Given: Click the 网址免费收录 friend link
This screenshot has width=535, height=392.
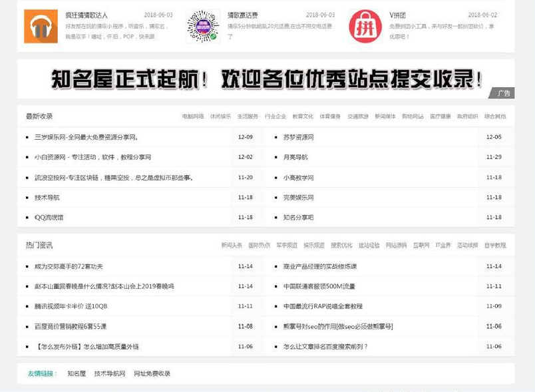Looking at the screenshot, I should click(152, 373).
